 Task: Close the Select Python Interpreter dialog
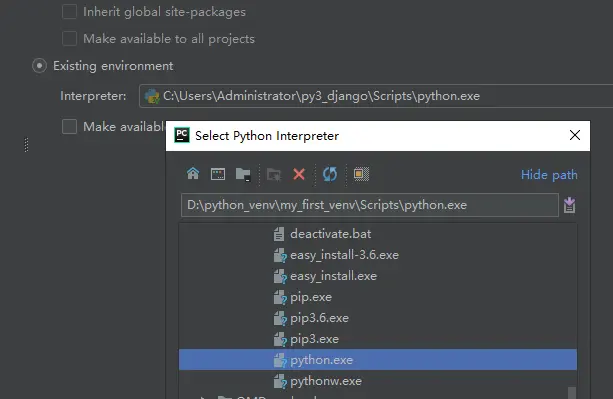coord(575,135)
